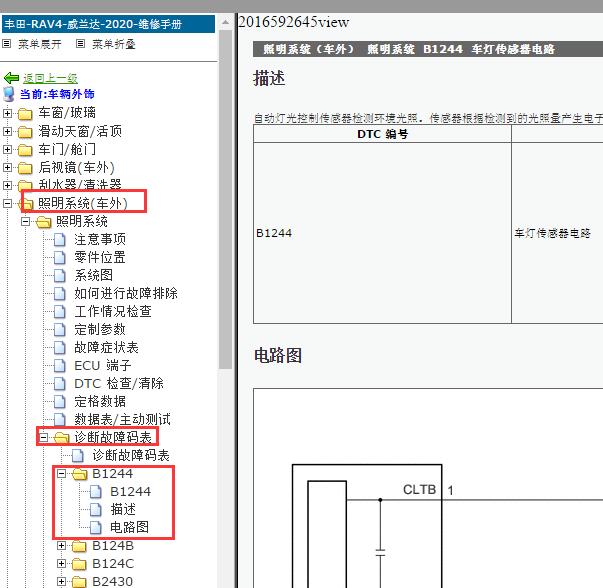This screenshot has height=588, width=603.
Task: Click the sidebar scrollbar up arrow
Action: pyautogui.click(x=225, y=23)
